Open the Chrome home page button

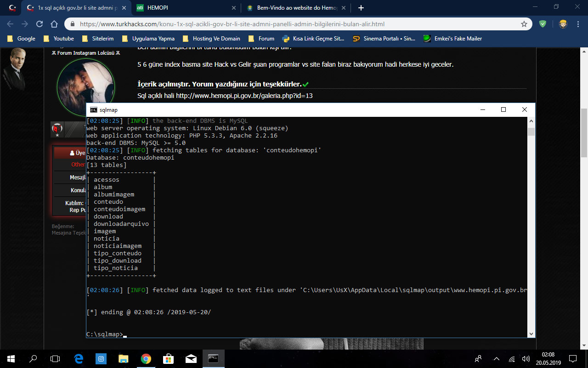pyautogui.click(x=54, y=24)
